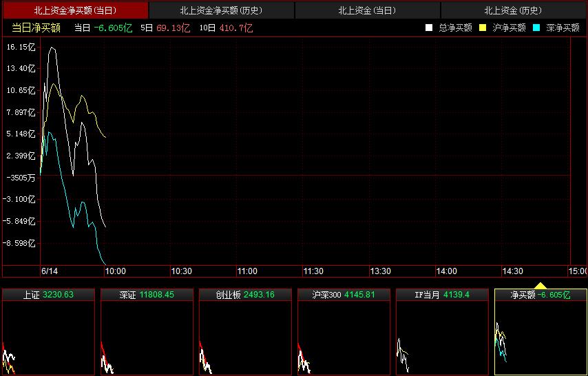Open the 深证 index mini chart
Viewport: 588px width, 376px height.
coord(147,332)
